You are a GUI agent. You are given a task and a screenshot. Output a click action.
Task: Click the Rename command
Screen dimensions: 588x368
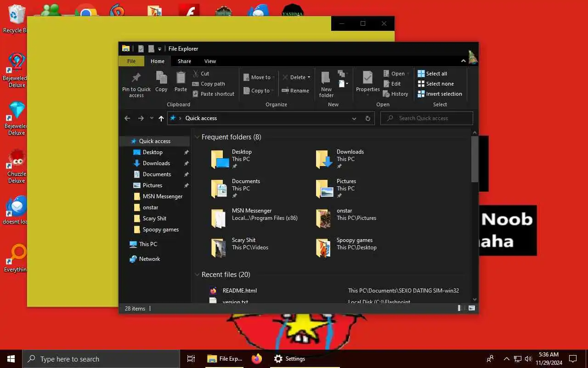[x=295, y=91]
